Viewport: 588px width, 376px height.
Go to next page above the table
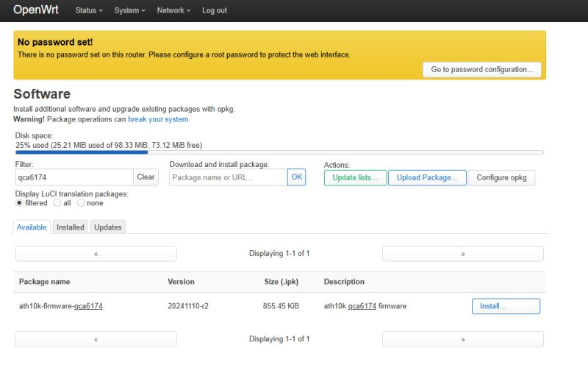pyautogui.click(x=463, y=254)
